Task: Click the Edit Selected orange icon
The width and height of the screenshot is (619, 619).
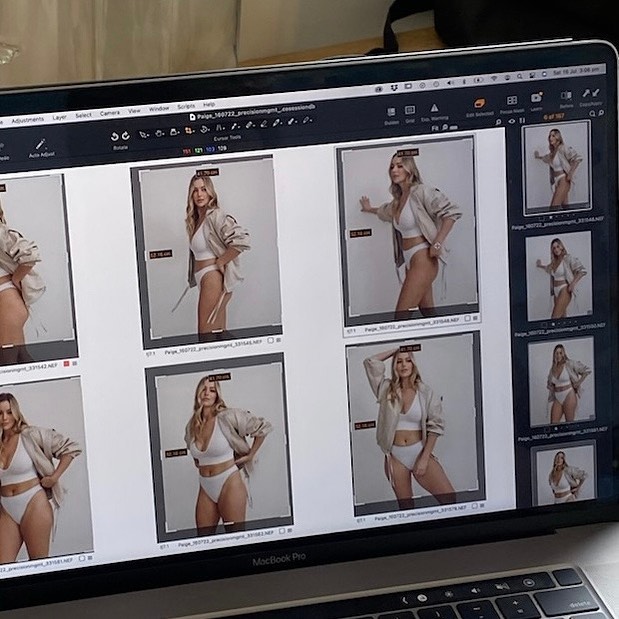Action: (478, 103)
